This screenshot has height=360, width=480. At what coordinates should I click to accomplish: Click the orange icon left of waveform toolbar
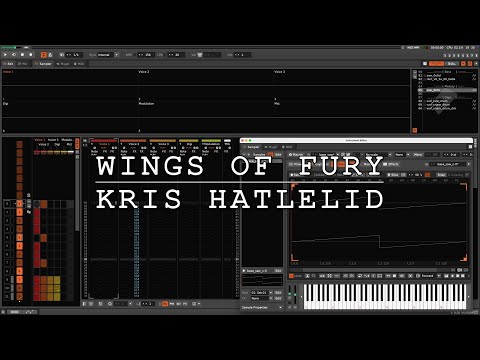click(x=291, y=276)
